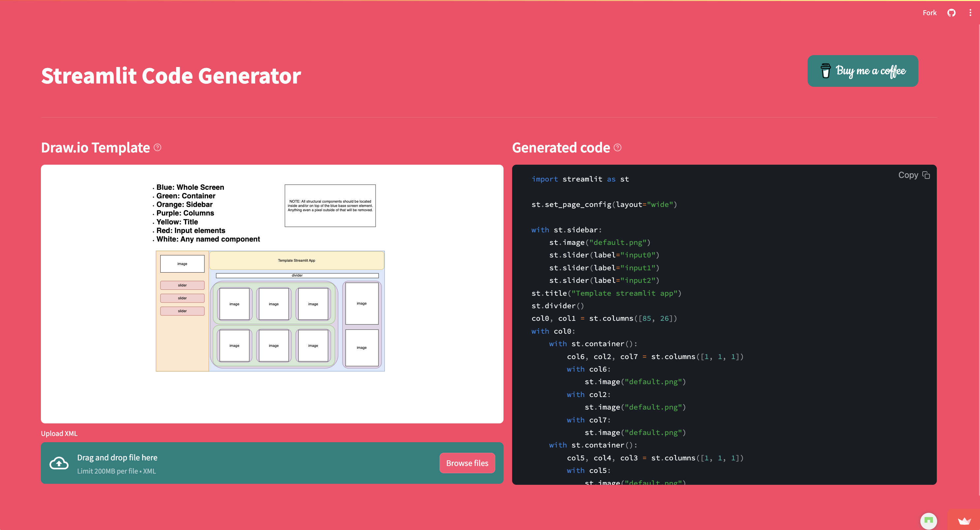Click the template Streamlit app diagram preview
Image resolution: width=980 pixels, height=530 pixels.
tap(270, 310)
